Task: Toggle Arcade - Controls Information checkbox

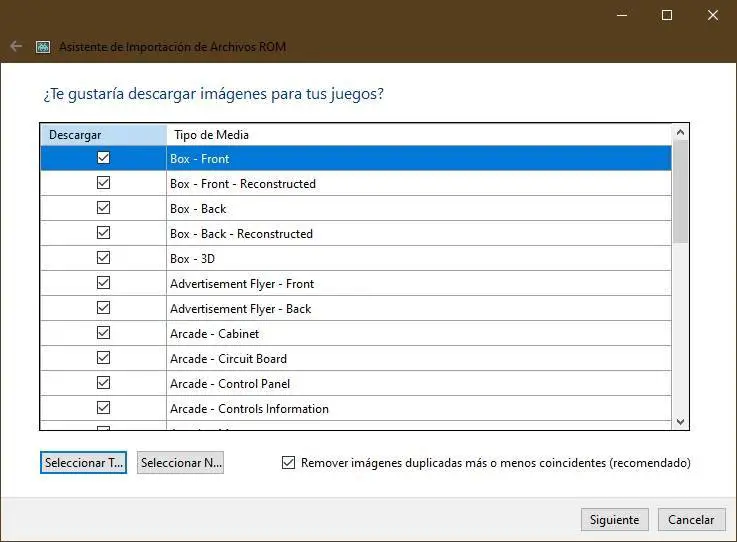Action: click(103, 408)
